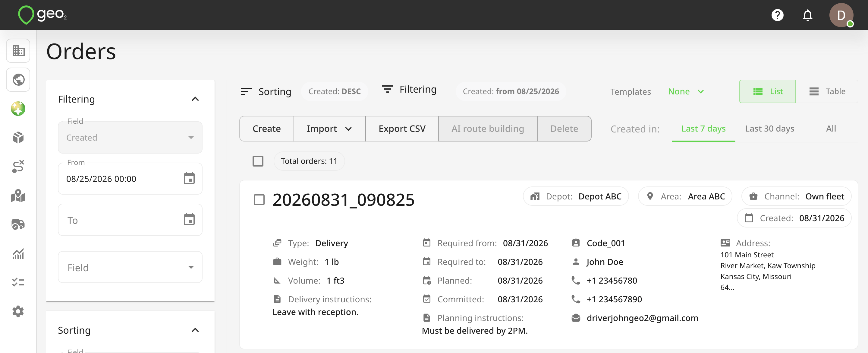Open calendar picker for From date

(x=189, y=179)
